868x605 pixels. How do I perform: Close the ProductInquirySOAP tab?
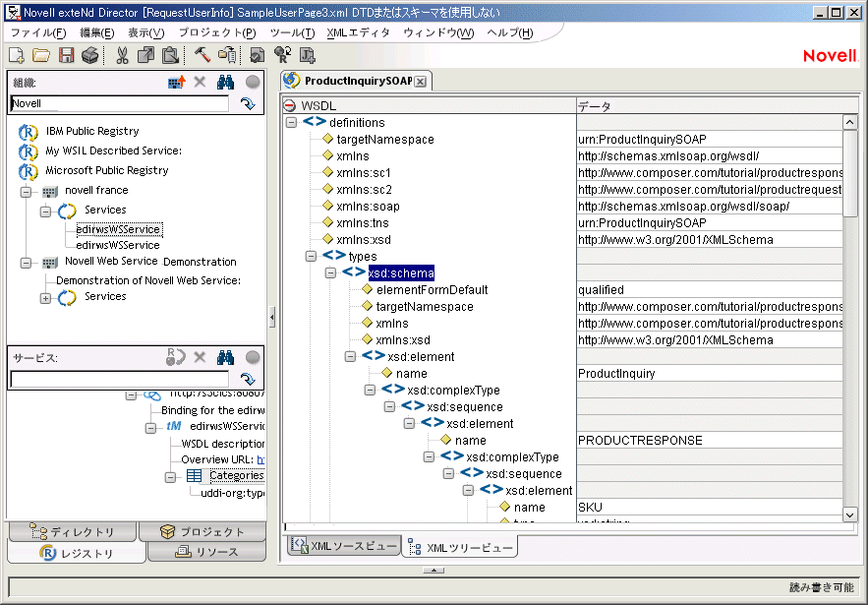click(420, 82)
